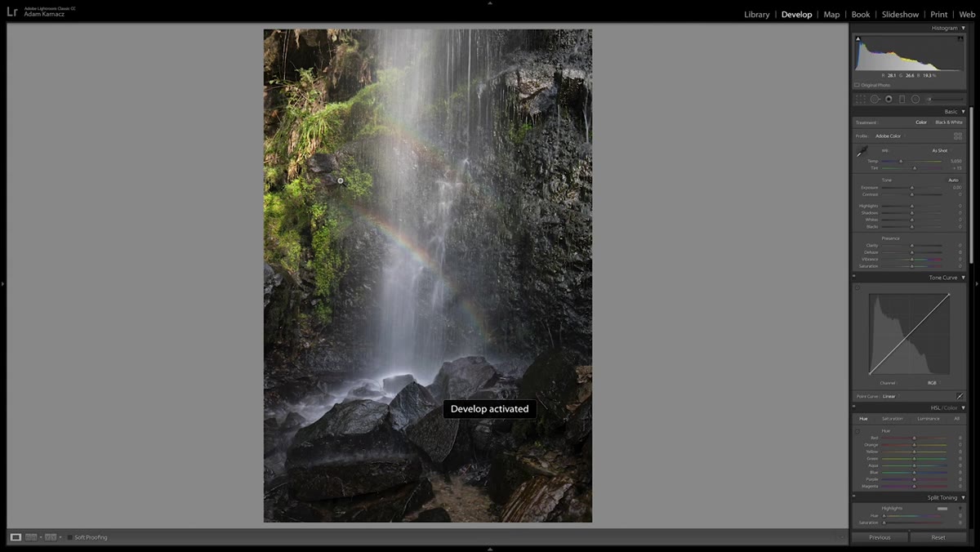Viewport: 980px width, 552px height.
Task: Select the Graduated Filter tool
Action: 902,99
